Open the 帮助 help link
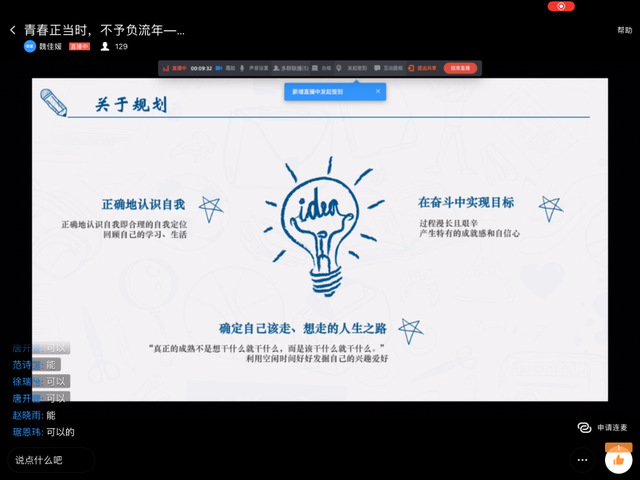Screen dimensions: 640x480 (x=624, y=30)
